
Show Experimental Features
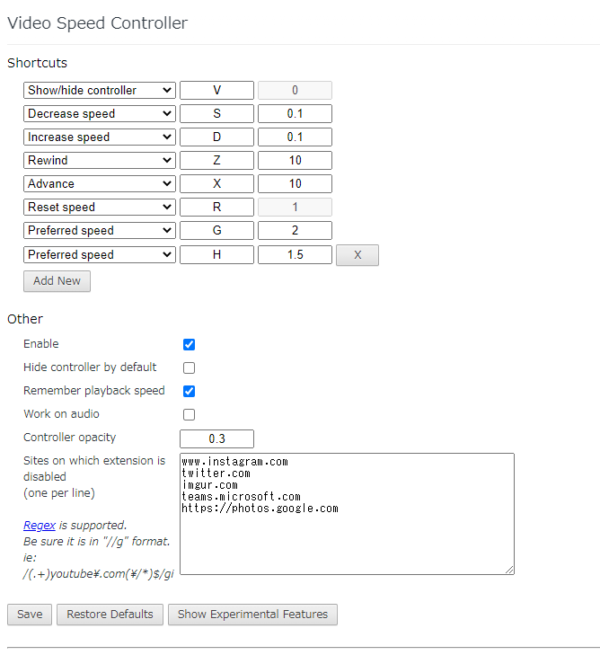point(252,614)
